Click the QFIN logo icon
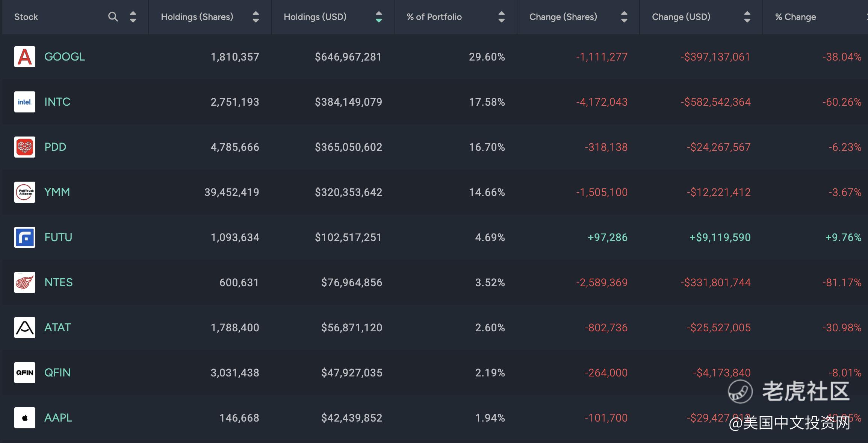Image resolution: width=868 pixels, height=443 pixels. click(x=25, y=373)
